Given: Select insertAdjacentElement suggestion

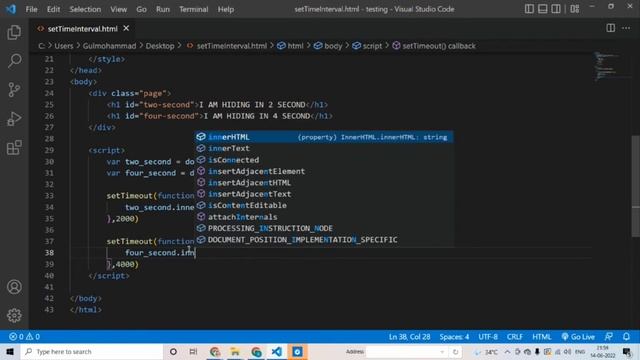Looking at the screenshot, I should 323,171.
